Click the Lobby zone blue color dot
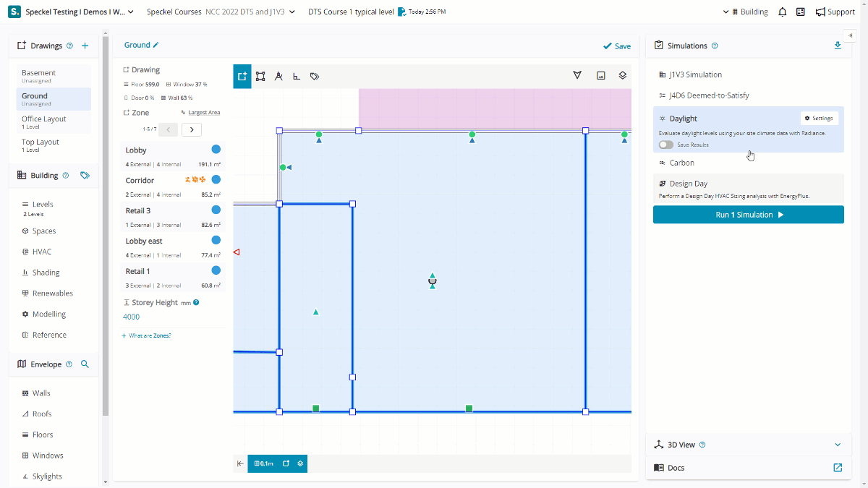This screenshot has width=868, height=488. pyautogui.click(x=216, y=149)
